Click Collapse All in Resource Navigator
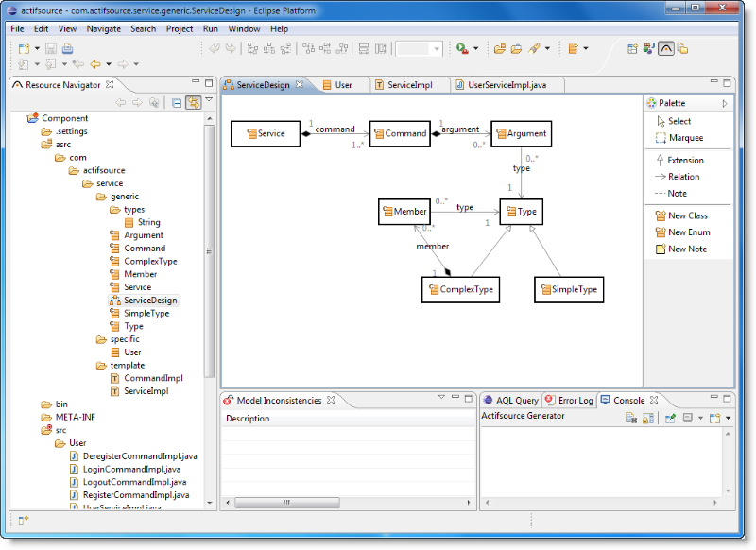The image size is (756, 550). [177, 103]
